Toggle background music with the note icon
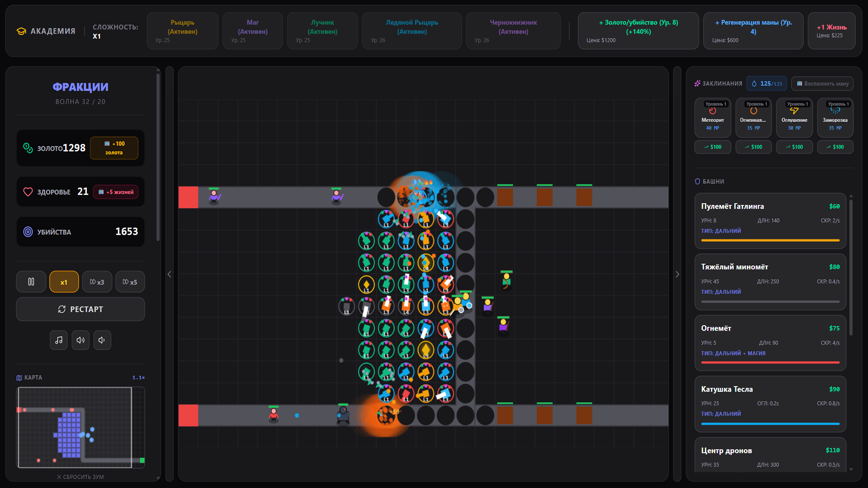 pyautogui.click(x=59, y=340)
